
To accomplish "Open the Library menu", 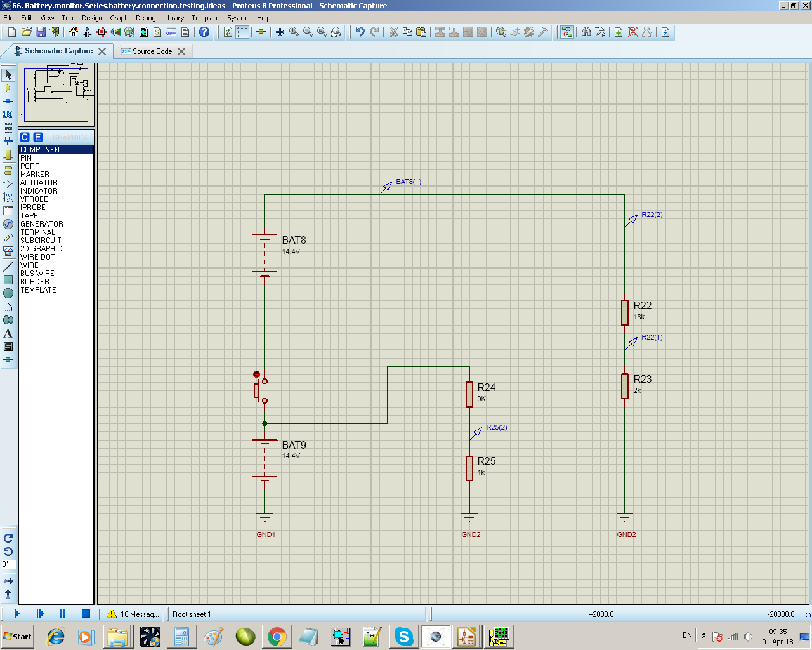I will tap(173, 18).
